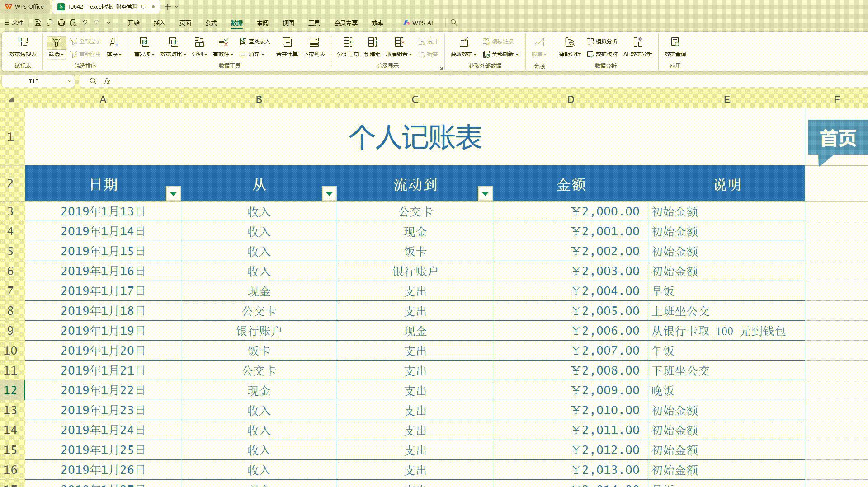Open the 流动到 column filter dropdown
The width and height of the screenshot is (868, 487).
pos(485,194)
